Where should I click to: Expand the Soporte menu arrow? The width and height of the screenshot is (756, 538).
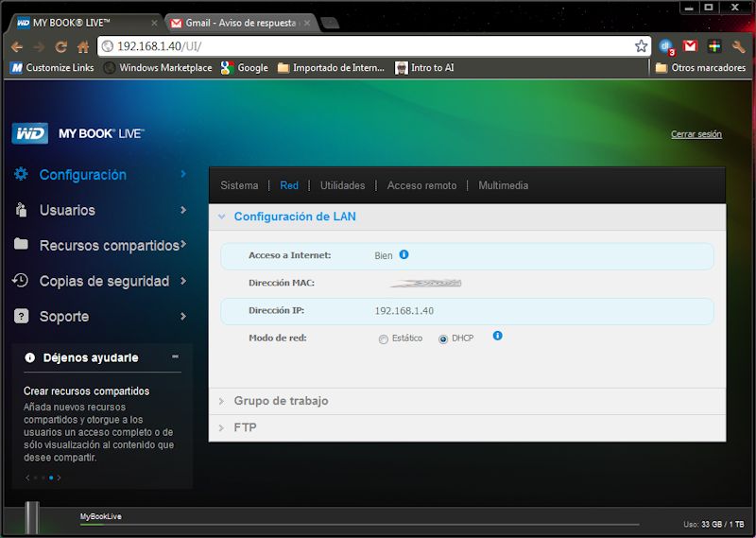pos(183,316)
